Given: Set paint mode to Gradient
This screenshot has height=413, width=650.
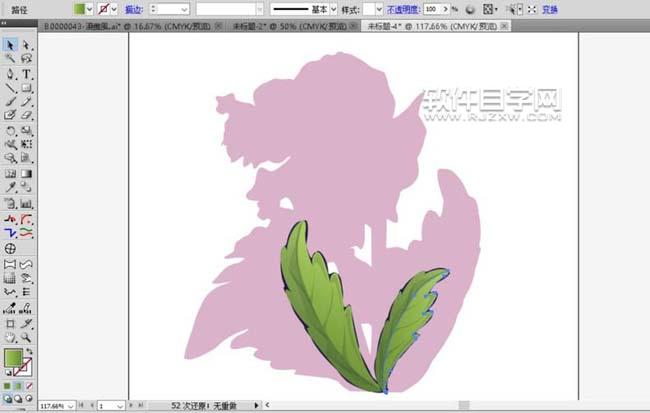Looking at the screenshot, I should (18, 386).
